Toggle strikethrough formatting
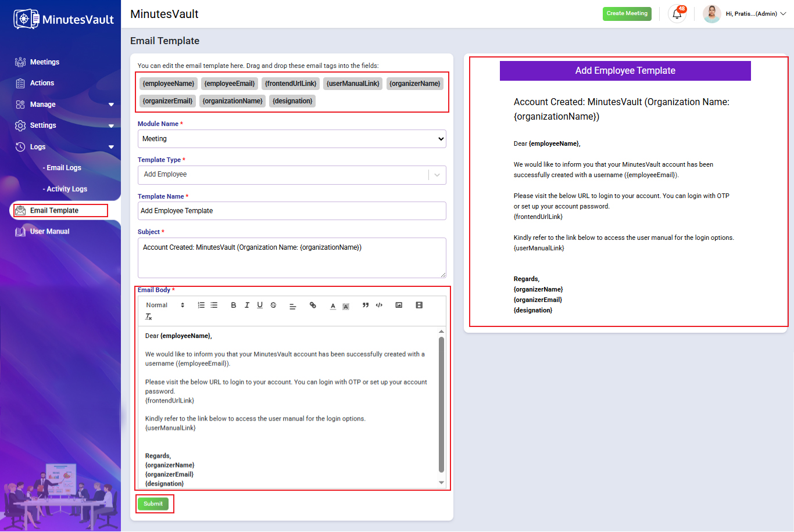The width and height of the screenshot is (794, 532). pyautogui.click(x=273, y=305)
